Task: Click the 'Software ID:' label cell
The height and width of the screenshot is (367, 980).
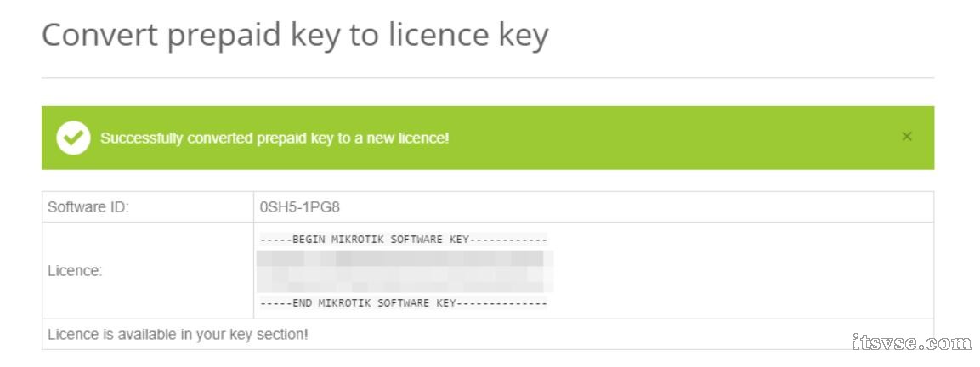Action: (x=88, y=206)
